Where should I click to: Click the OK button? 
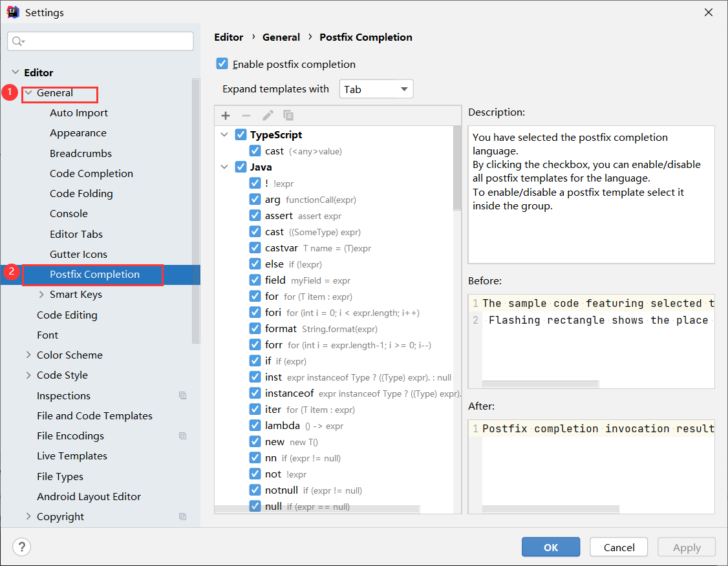coord(551,547)
